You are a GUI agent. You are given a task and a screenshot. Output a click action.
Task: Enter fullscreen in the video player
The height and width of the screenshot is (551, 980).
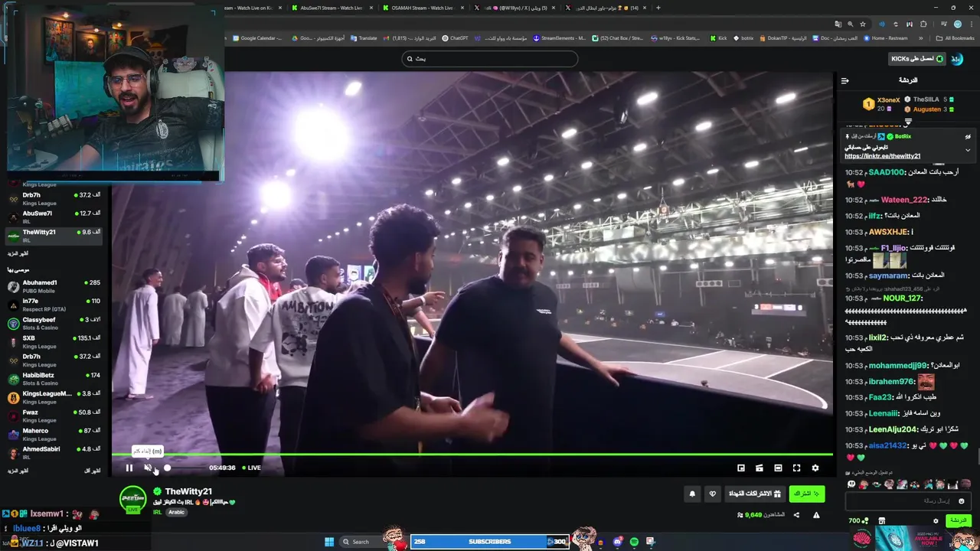pyautogui.click(x=796, y=468)
